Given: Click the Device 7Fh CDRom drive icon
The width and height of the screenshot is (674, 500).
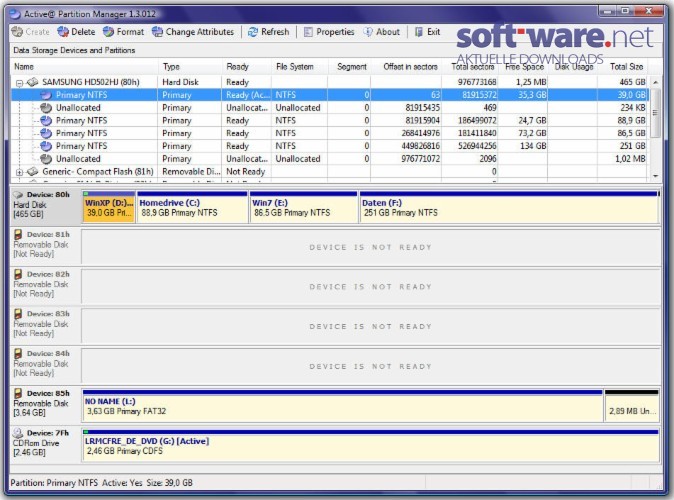Looking at the screenshot, I should tap(18, 433).
